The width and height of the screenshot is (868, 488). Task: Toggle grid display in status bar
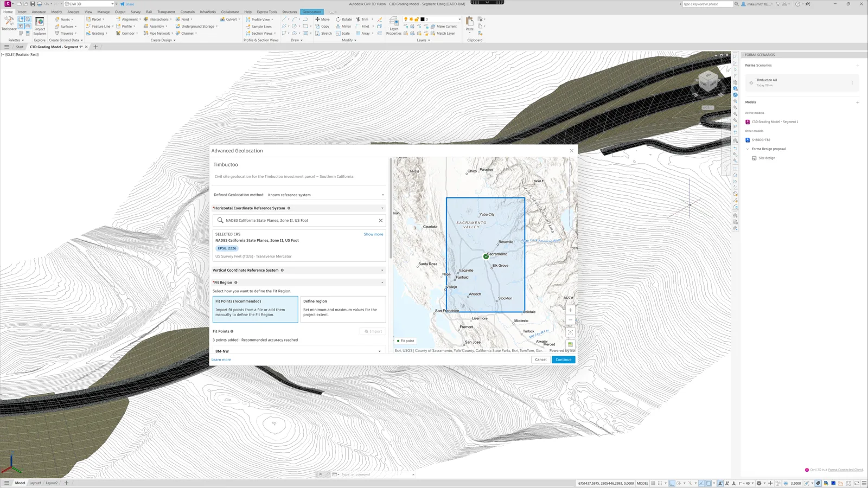[653, 483]
